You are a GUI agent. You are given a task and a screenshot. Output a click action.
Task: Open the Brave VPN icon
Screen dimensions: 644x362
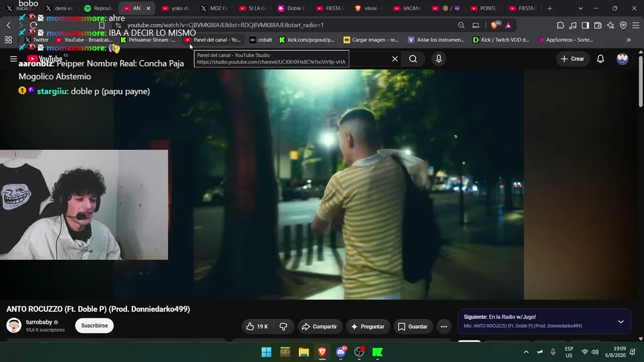click(623, 25)
